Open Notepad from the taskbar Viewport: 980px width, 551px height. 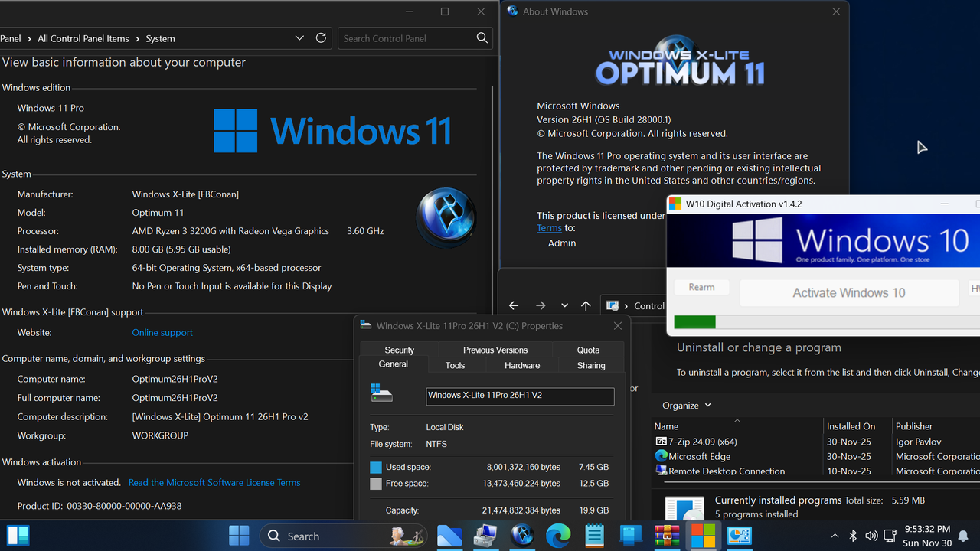(594, 536)
